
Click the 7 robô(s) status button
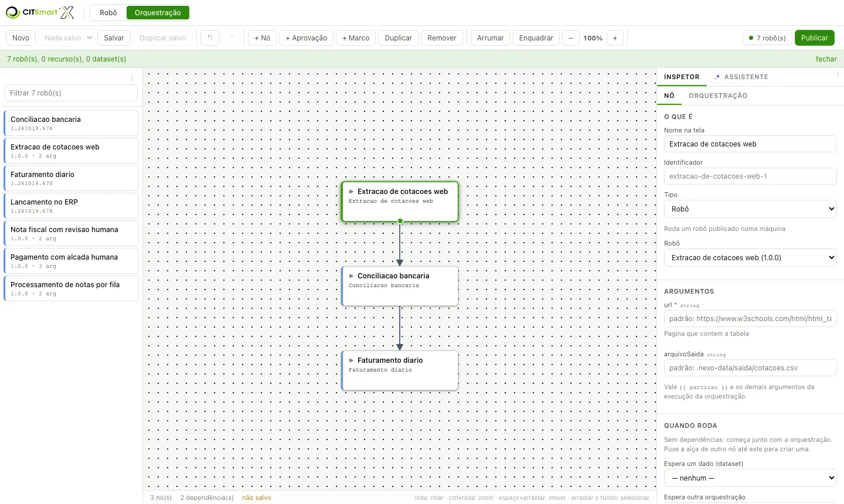click(x=767, y=38)
